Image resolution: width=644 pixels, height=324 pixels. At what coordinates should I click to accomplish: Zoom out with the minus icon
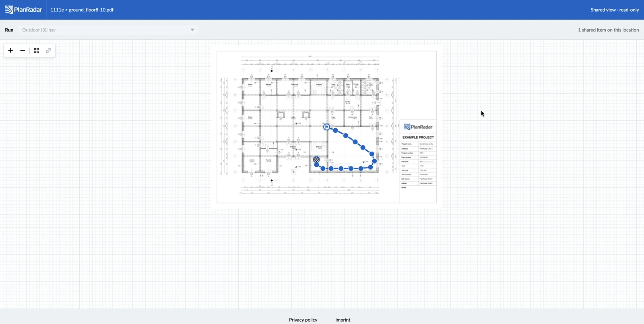coord(23,51)
